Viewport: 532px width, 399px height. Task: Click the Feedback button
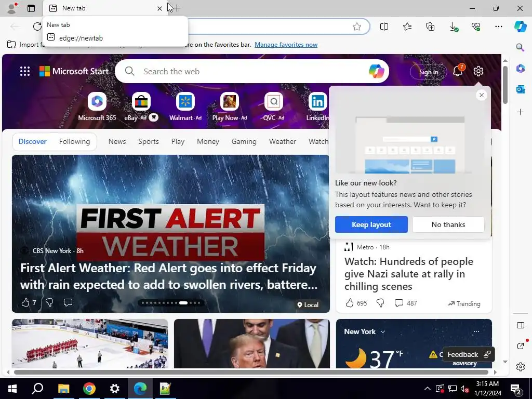tap(469, 354)
